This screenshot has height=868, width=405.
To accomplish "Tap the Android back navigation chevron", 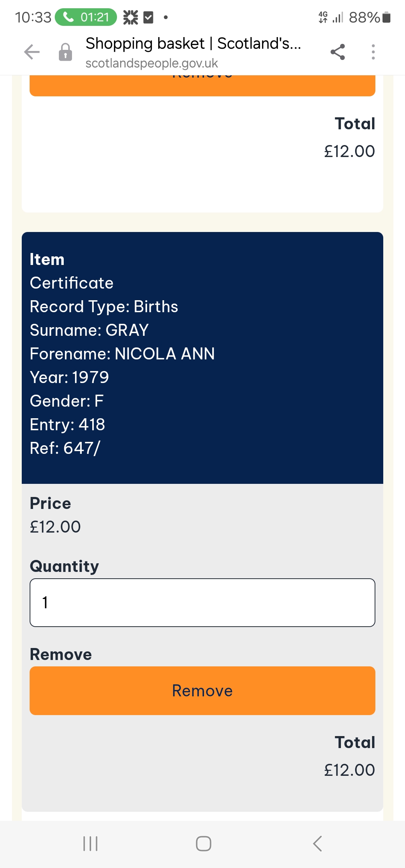I will [x=317, y=844].
